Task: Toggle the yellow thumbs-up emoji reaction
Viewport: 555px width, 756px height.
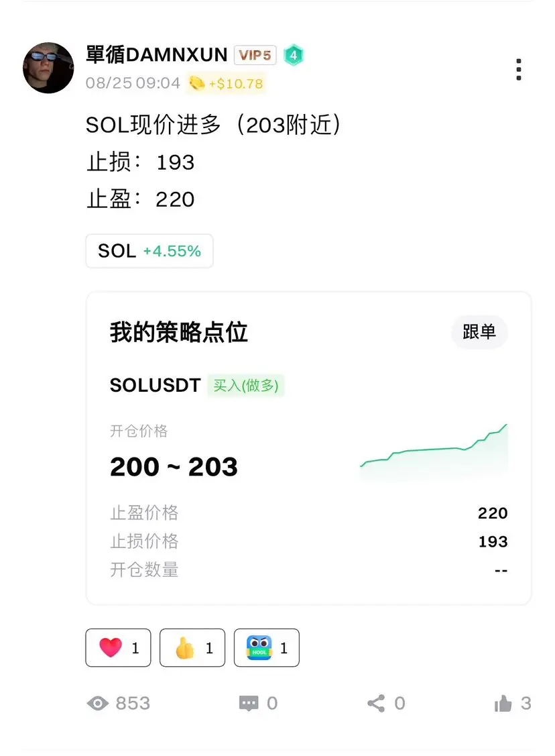Action: coord(192,647)
